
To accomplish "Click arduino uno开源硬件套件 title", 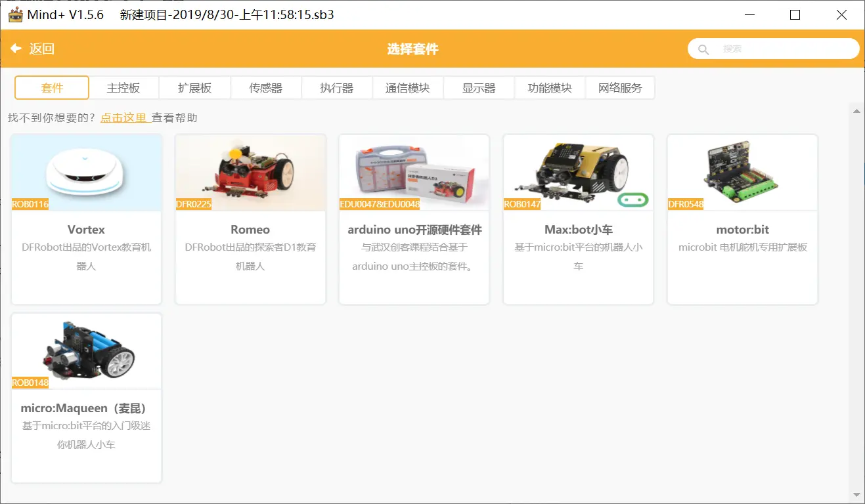I will tap(414, 230).
